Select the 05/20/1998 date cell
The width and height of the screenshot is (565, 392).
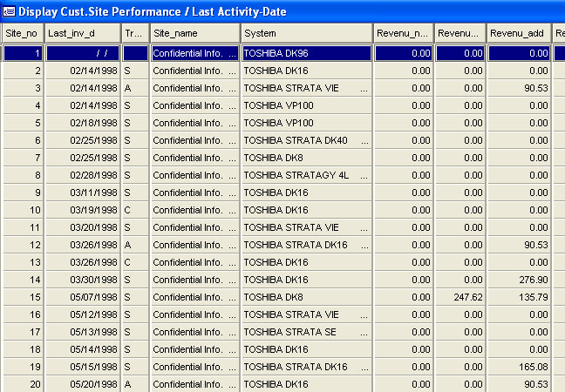coord(83,384)
